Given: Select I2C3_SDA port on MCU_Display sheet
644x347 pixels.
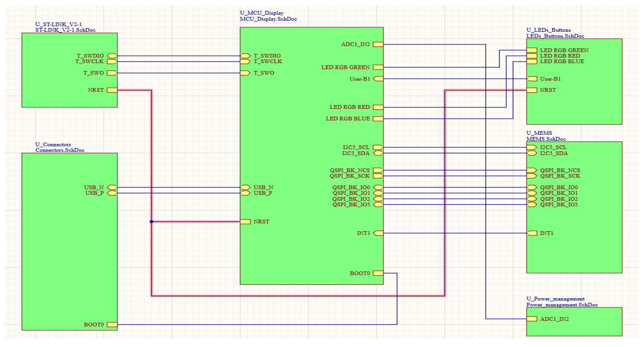Looking at the screenshot, I should coord(378,153).
